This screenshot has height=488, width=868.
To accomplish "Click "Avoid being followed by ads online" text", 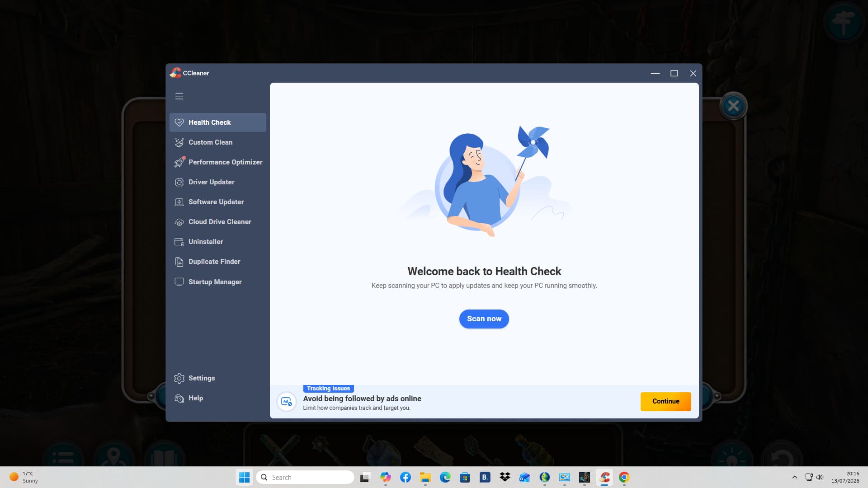I will click(x=362, y=399).
